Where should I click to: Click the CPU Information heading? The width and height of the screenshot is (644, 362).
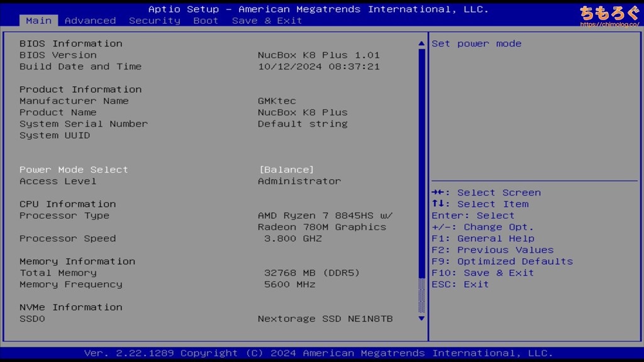[68, 204]
